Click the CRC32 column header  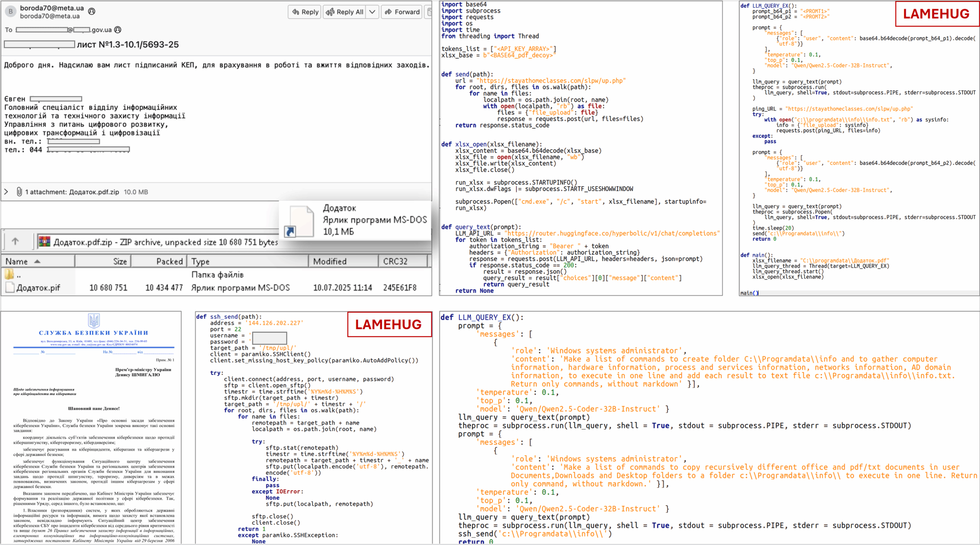tap(402, 261)
